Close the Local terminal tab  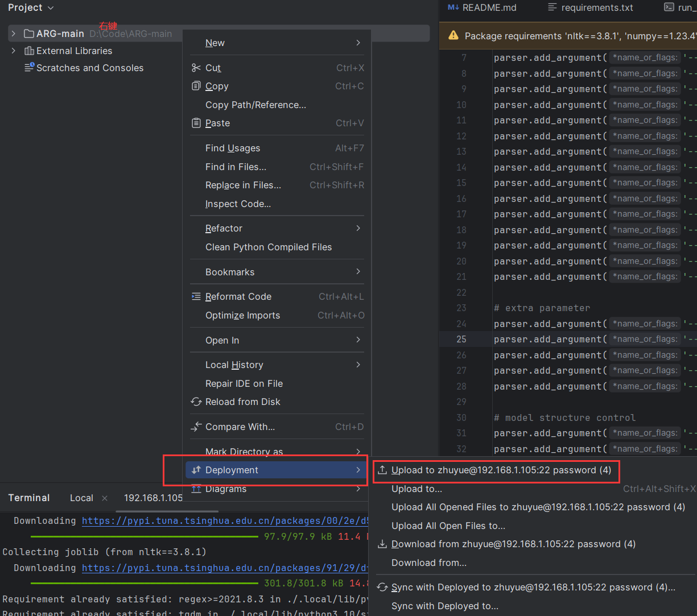click(x=105, y=498)
